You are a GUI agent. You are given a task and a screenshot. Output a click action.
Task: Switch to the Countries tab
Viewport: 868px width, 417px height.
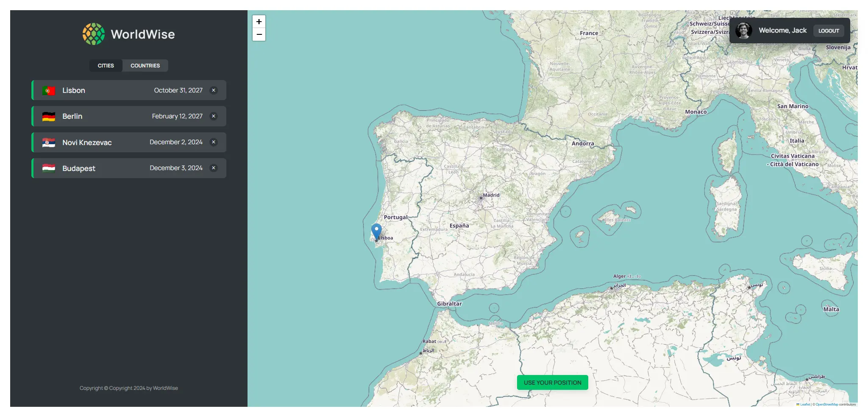click(145, 66)
